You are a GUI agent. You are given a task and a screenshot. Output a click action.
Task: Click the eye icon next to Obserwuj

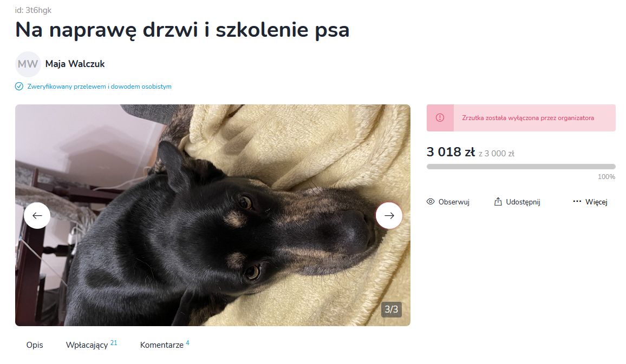point(431,202)
